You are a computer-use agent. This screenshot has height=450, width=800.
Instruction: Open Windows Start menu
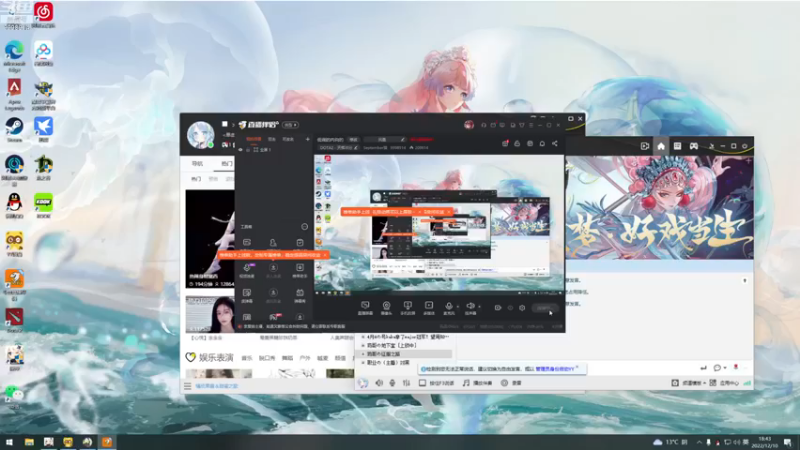tap(9, 442)
